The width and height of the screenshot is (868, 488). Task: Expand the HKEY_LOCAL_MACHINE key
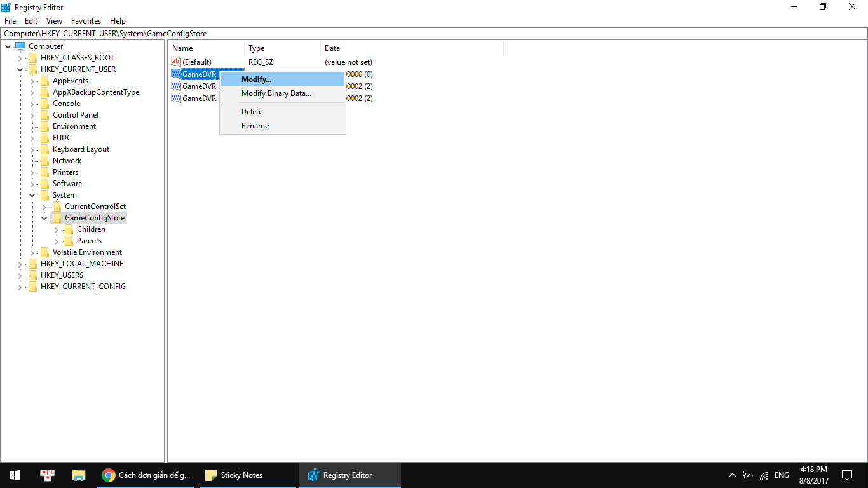point(20,263)
